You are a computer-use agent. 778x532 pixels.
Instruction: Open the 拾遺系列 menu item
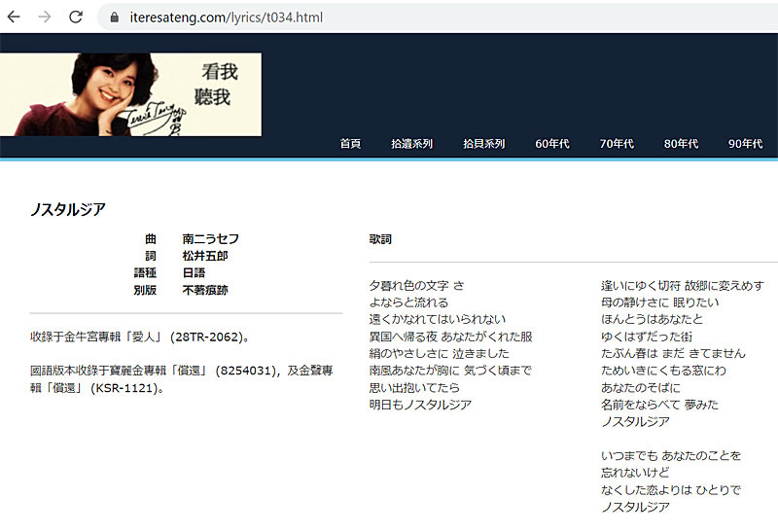coord(411,143)
